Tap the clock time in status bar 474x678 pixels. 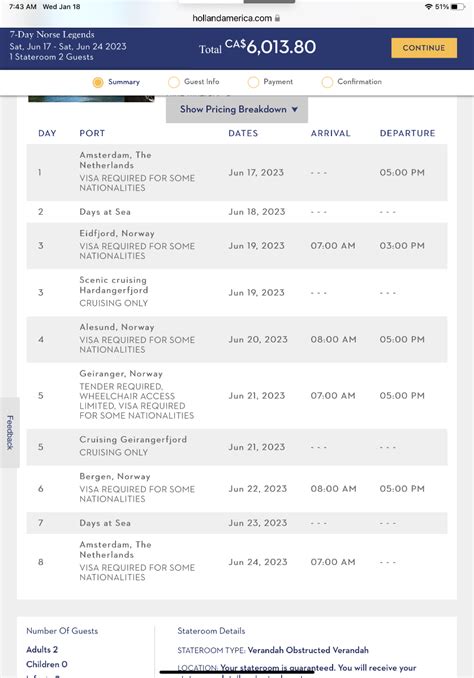[x=22, y=6]
